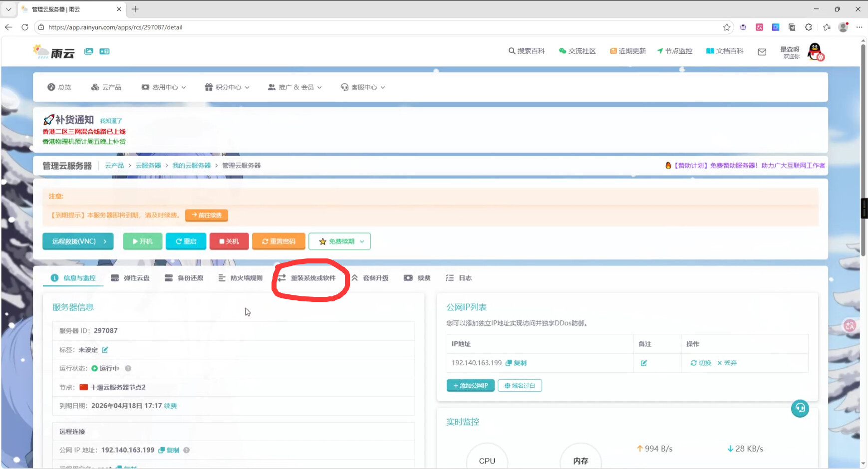The image size is (868, 469).
Task: Open the floating customer support headset icon
Action: point(800,409)
